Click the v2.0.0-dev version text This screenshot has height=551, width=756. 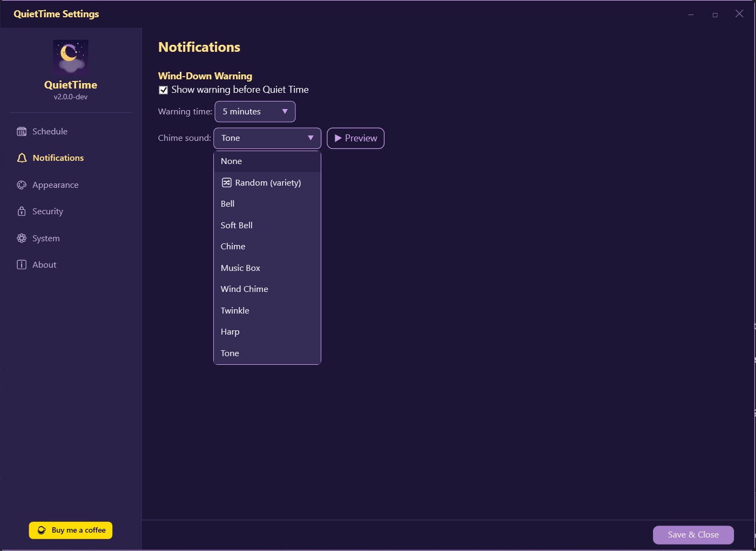pos(71,97)
